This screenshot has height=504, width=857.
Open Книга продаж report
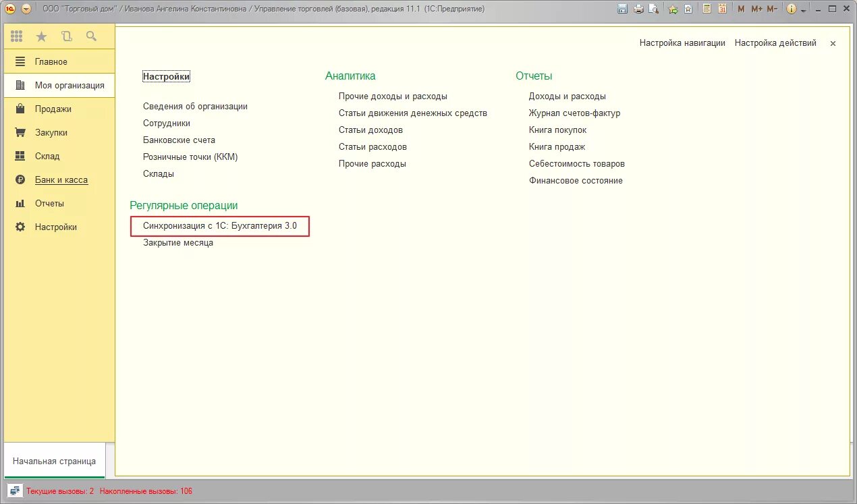pyautogui.click(x=557, y=146)
